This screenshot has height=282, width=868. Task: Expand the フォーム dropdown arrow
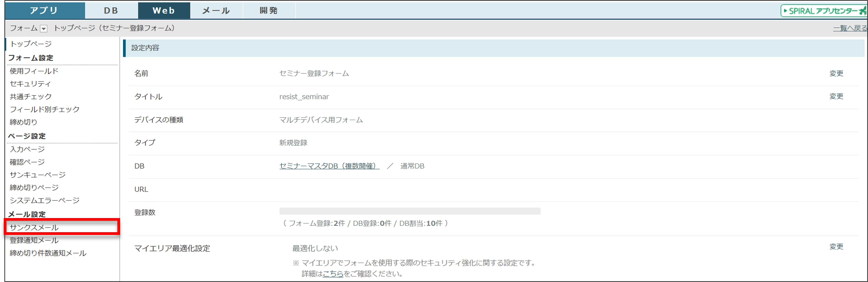[x=43, y=29]
